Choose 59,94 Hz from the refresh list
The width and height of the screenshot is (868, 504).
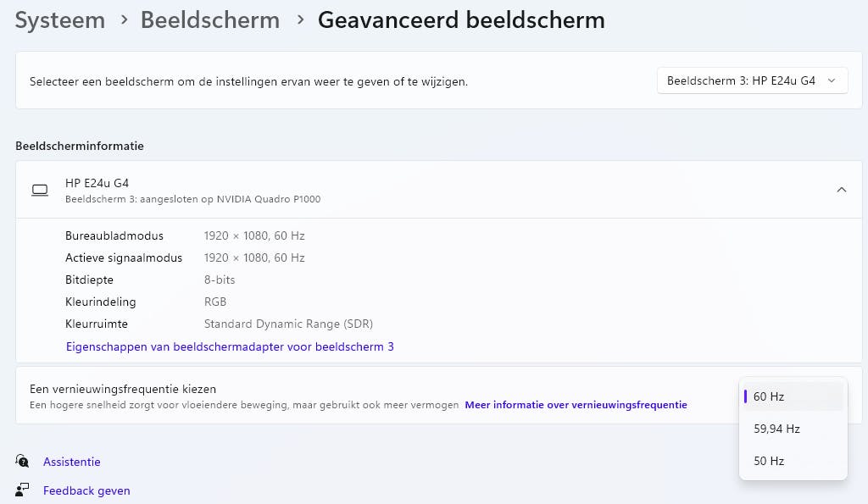(x=793, y=429)
